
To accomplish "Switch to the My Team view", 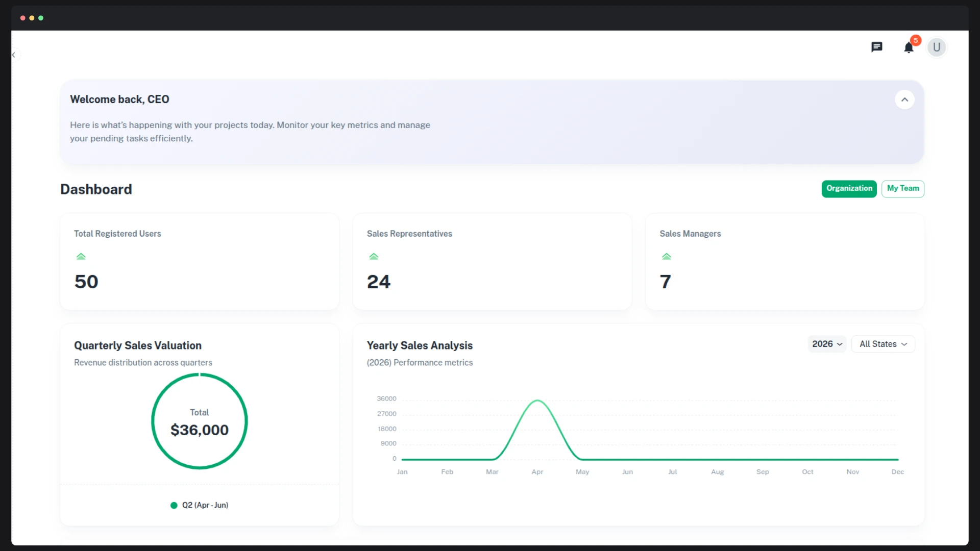I will [x=903, y=188].
